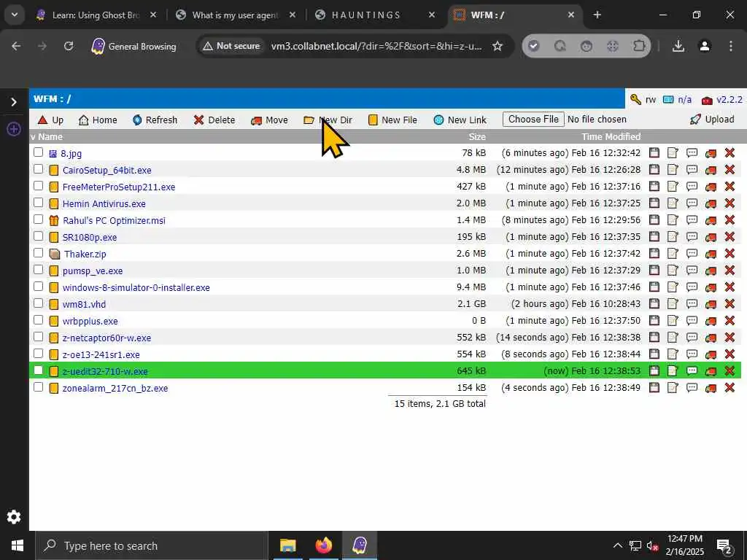Click the shield check extension icon
This screenshot has height=560, width=747.
pyautogui.click(x=533, y=46)
